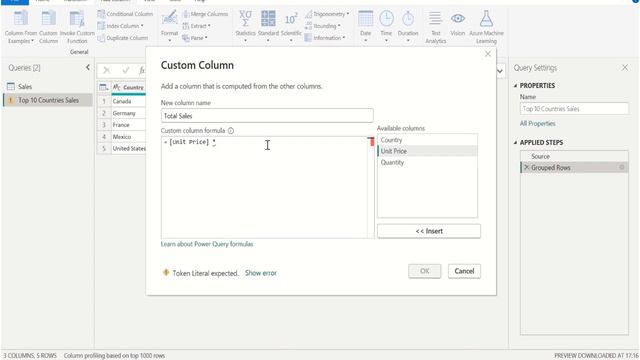Viewport: 640px width, 360px height.
Task: Collapse the Queries pane
Action: 87,67
